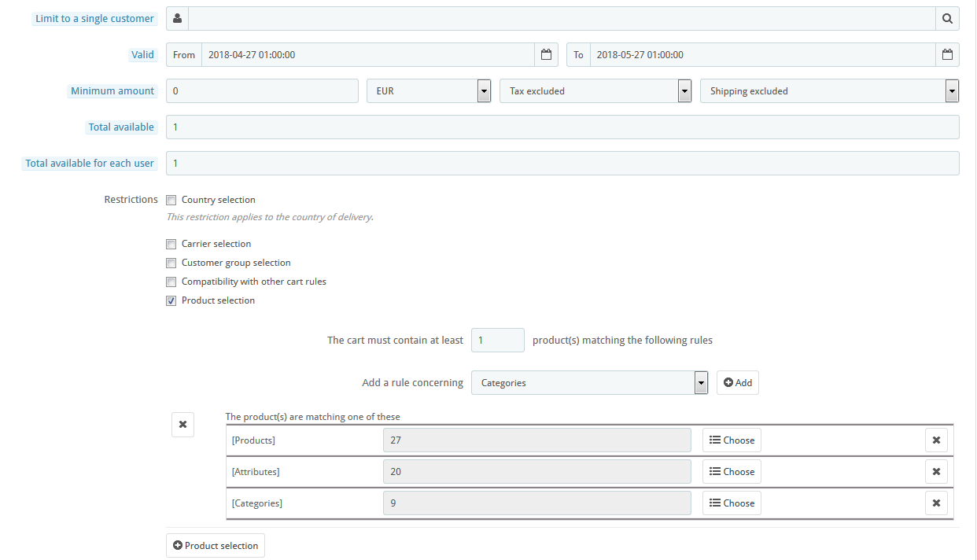Remove the Products rule row

tap(936, 440)
